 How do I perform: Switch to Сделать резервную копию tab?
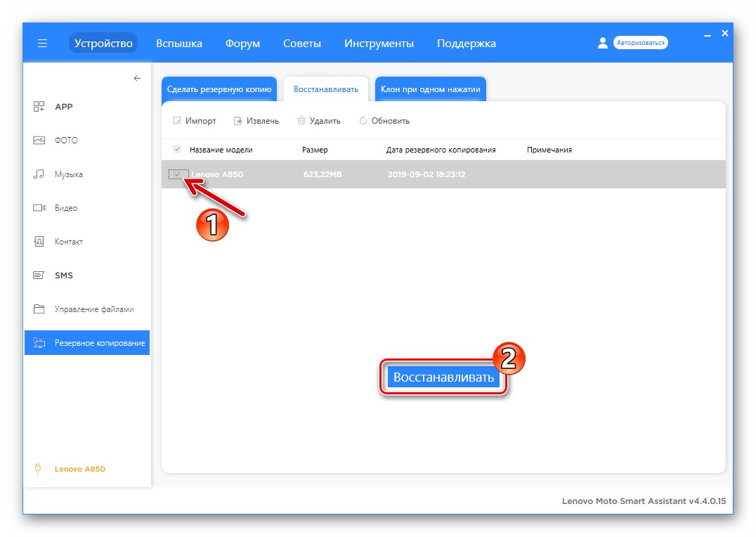coord(219,89)
